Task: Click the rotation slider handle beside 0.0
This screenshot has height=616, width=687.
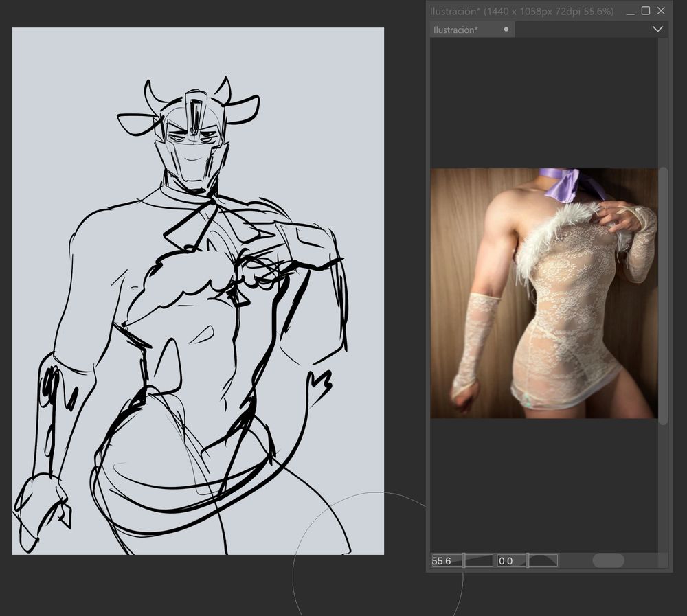Action: [528, 561]
